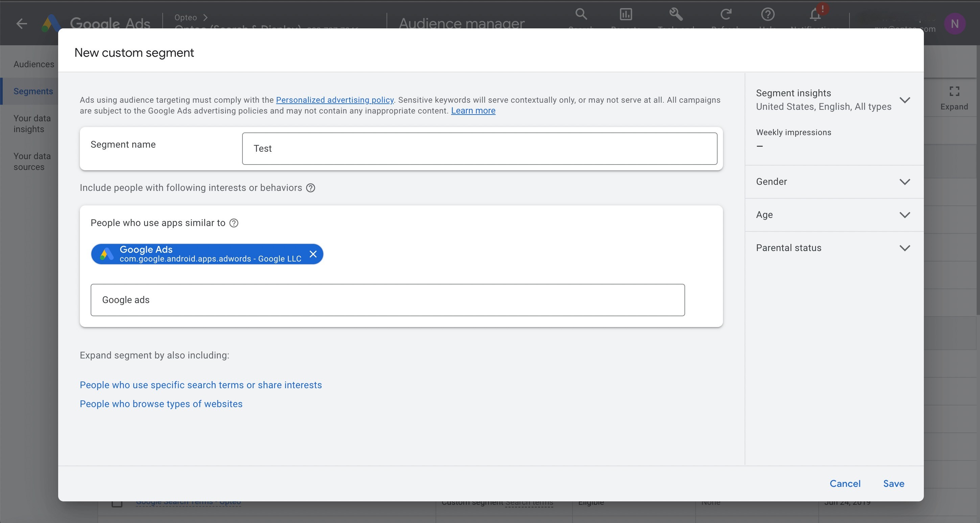Click the Refresh icon
980x523 pixels.
pyautogui.click(x=725, y=15)
